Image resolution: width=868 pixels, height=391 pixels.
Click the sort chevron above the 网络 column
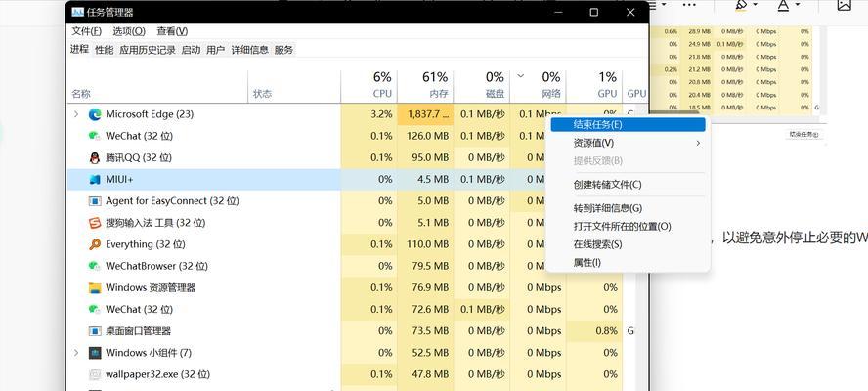pos(520,76)
